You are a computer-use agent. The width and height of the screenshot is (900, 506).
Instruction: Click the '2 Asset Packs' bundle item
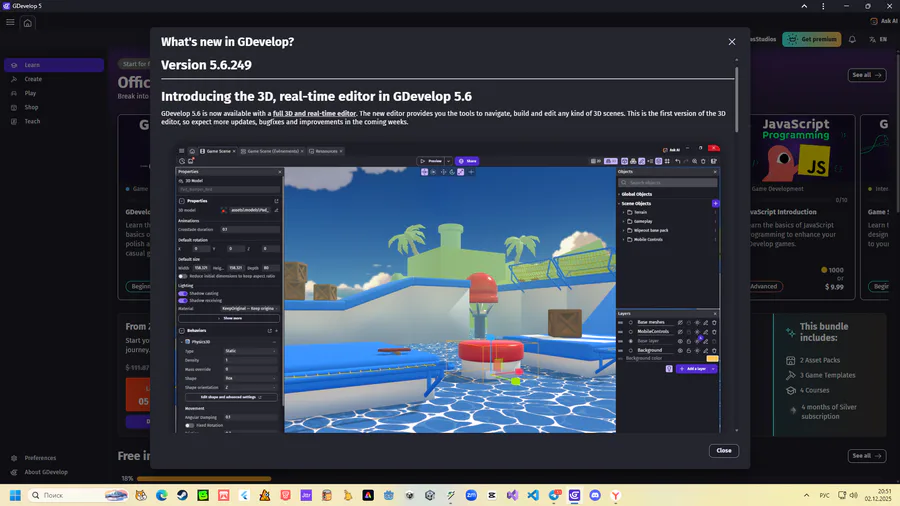[813, 360]
